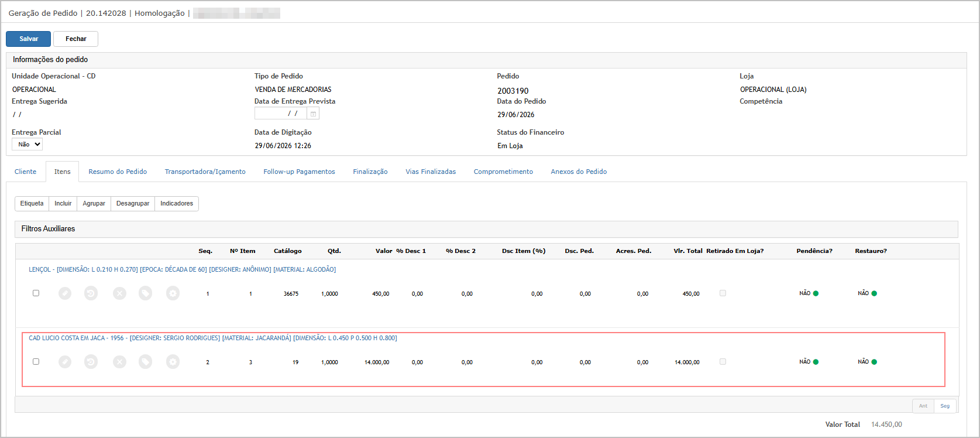Click the Catálogo column header
The height and width of the screenshot is (438, 980).
(x=288, y=251)
